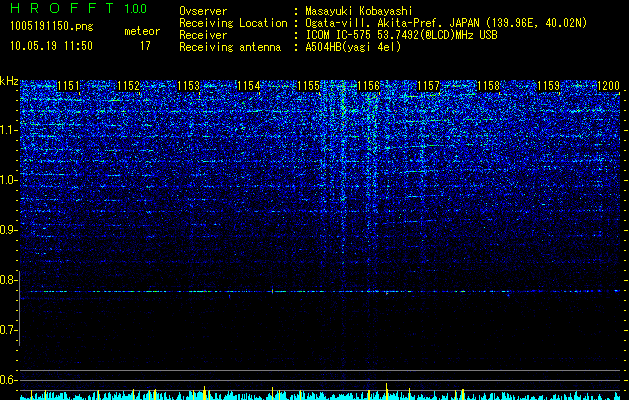Click the HROFFT 1.0.0 title text
629x400 pixels.
78,8
